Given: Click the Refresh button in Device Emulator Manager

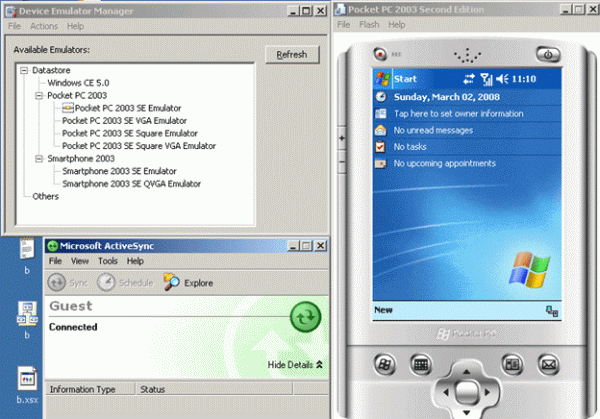Looking at the screenshot, I should (x=292, y=55).
